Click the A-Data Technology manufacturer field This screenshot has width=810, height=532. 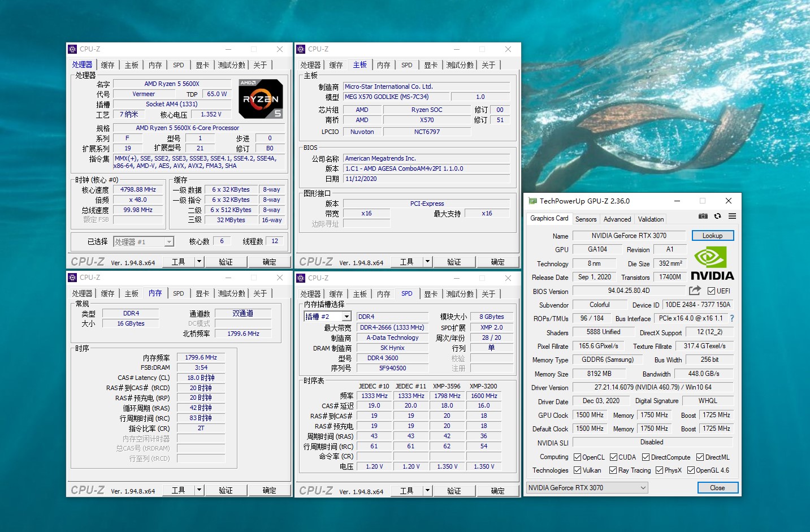[x=392, y=338]
